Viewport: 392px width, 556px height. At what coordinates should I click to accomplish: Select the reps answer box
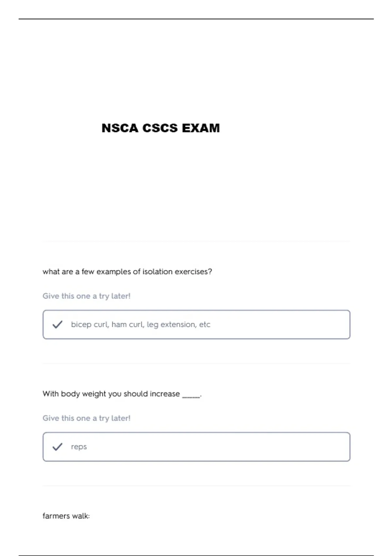[196, 447]
